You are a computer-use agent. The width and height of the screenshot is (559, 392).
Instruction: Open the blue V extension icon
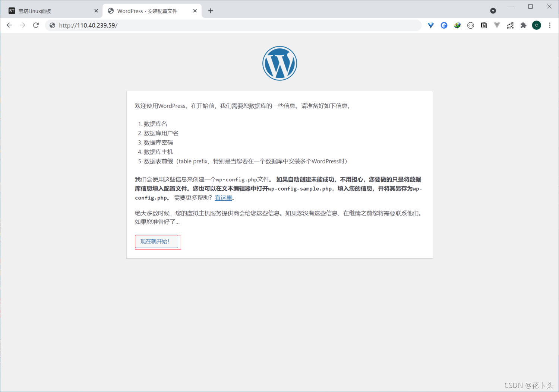point(431,25)
